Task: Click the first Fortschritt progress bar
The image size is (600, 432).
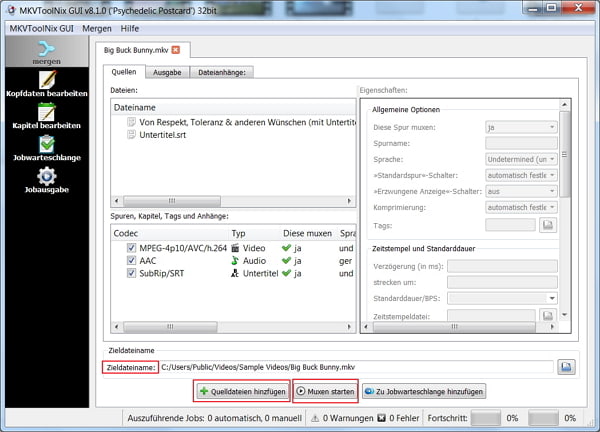Action: click(x=486, y=418)
